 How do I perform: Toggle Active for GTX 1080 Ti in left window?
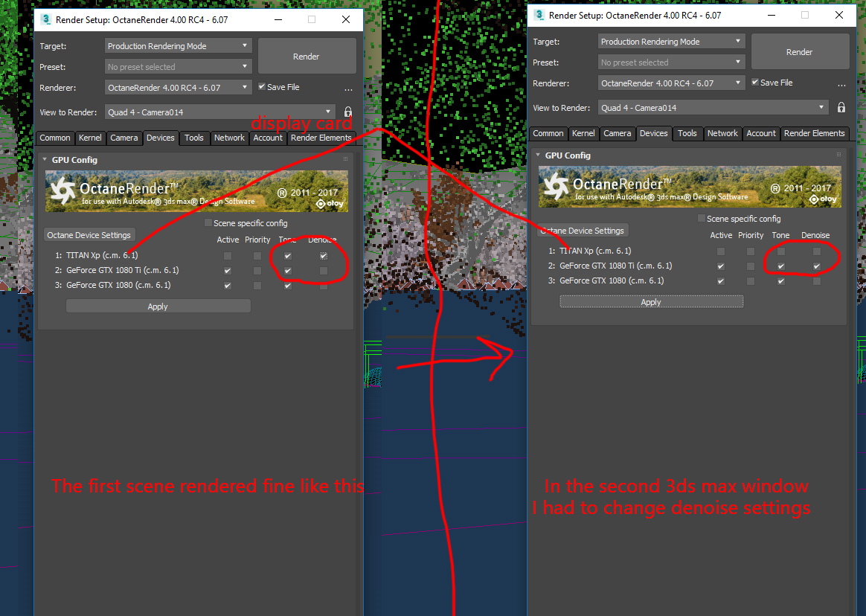tap(228, 271)
